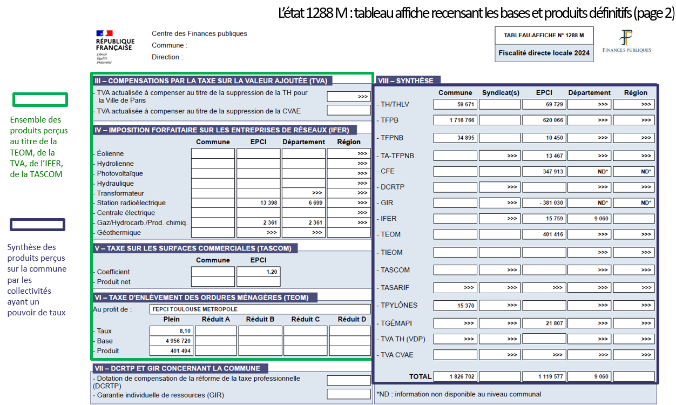This screenshot has height=405, width=676.
Task: Click CFE EPCI value 347 913
Action: [544, 171]
